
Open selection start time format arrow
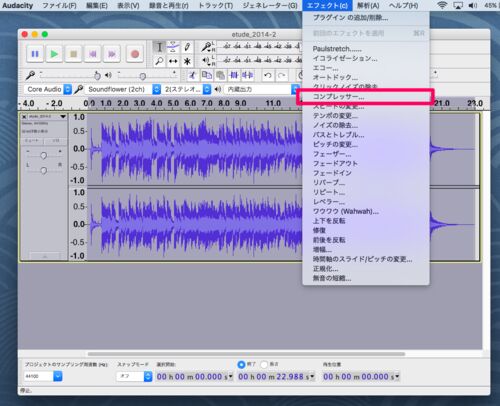pyautogui.click(x=231, y=377)
